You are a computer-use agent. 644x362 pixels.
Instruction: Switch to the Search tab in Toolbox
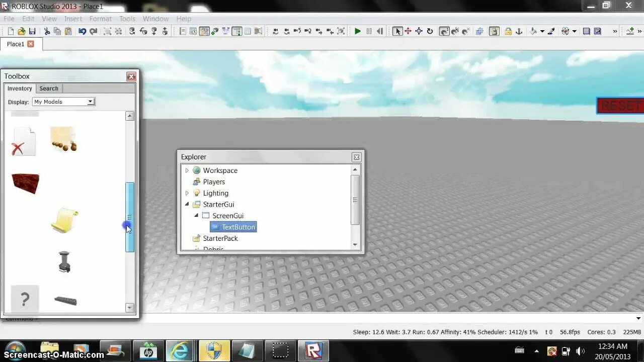49,88
